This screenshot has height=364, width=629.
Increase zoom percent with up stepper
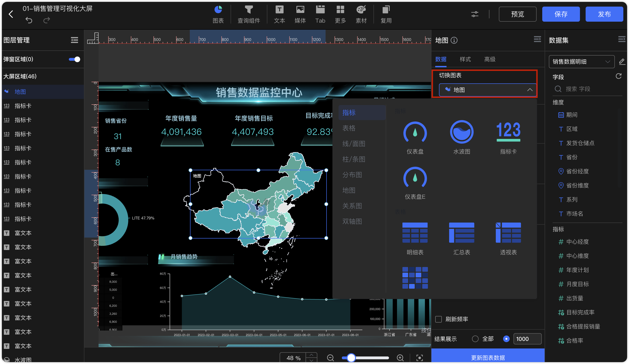(x=311, y=355)
